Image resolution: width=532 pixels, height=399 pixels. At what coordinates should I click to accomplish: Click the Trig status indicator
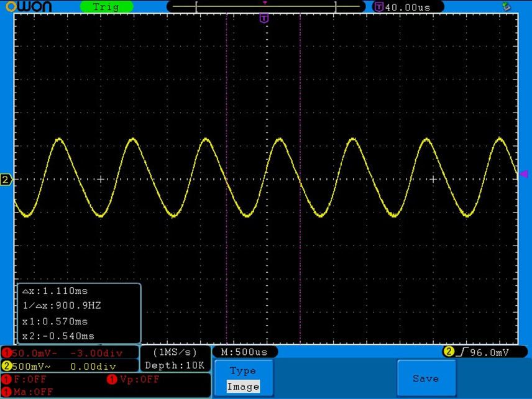coord(106,7)
